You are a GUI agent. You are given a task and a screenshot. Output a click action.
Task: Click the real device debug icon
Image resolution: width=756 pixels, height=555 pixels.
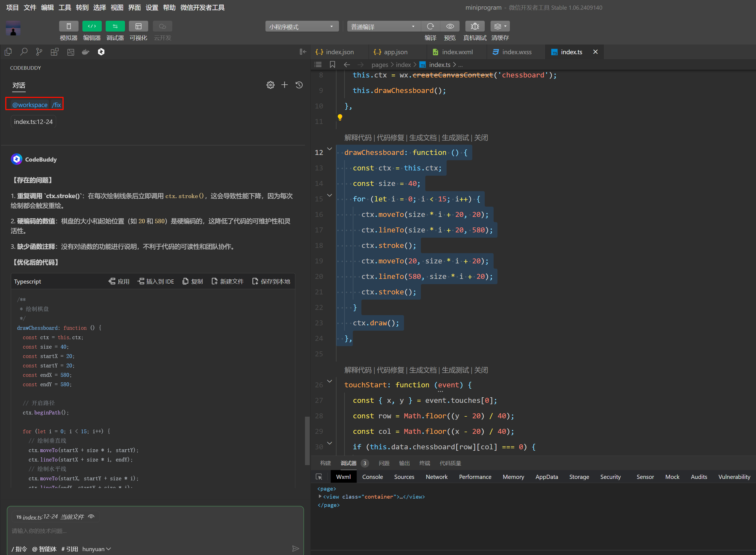475,26
